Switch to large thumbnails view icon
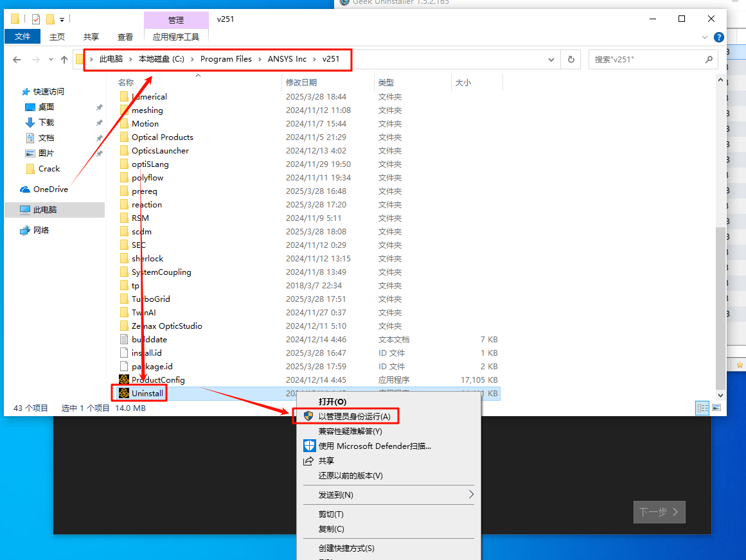The height and width of the screenshot is (560, 746). click(716, 408)
